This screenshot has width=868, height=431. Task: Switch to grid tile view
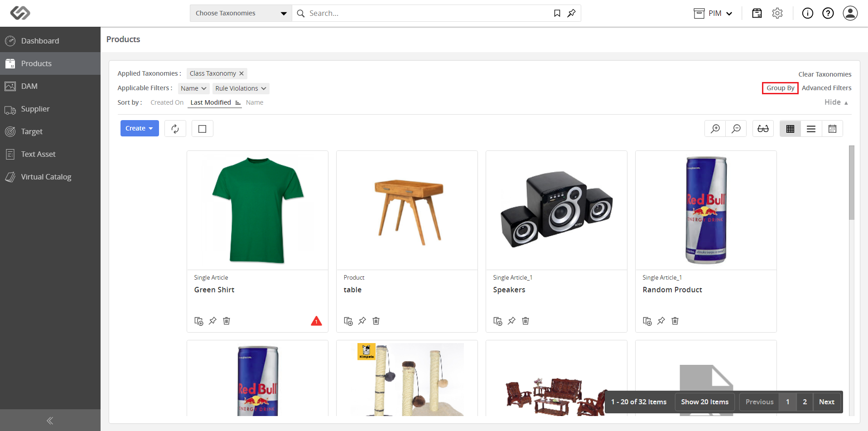790,129
